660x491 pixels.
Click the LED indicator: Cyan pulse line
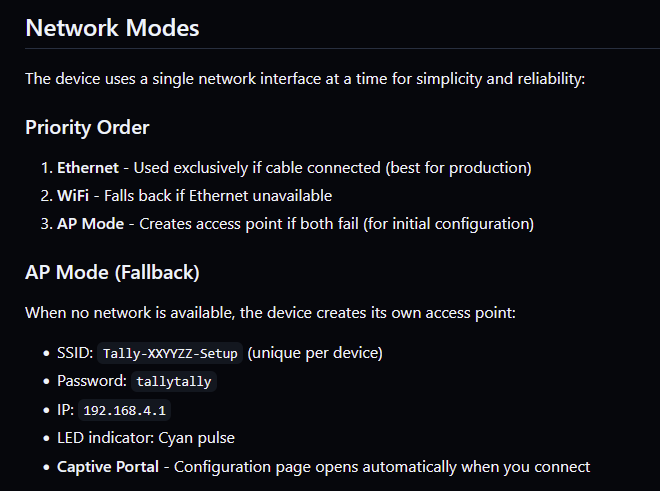tap(146, 438)
